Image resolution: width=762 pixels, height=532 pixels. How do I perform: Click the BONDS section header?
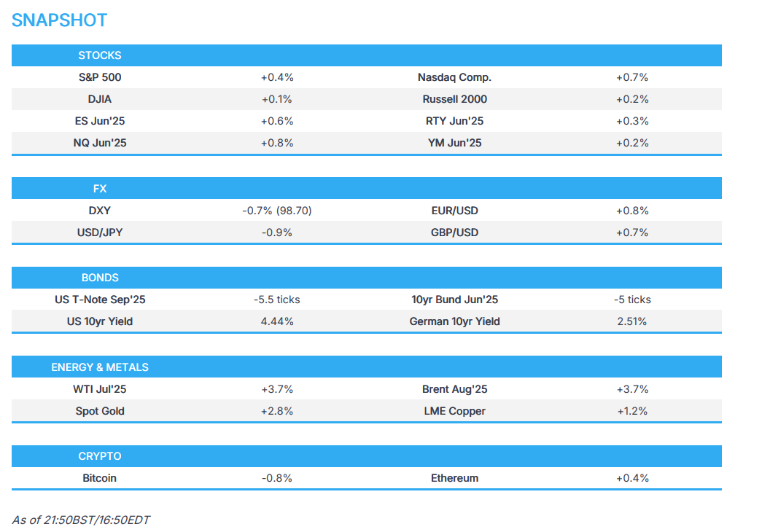(x=100, y=278)
